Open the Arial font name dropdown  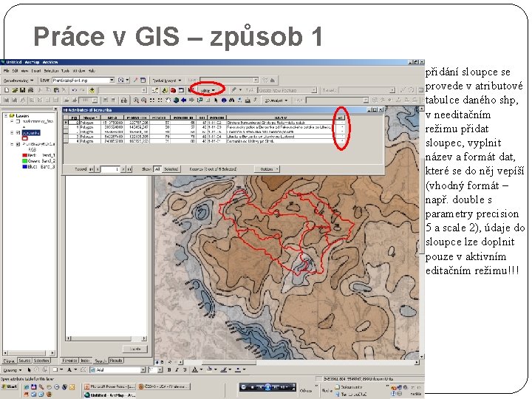(x=143, y=370)
